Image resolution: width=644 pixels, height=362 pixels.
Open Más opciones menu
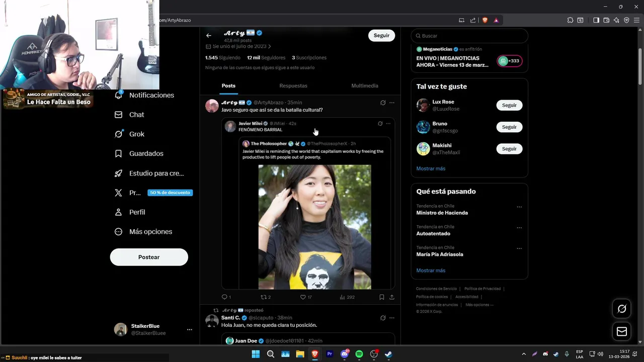point(143,232)
